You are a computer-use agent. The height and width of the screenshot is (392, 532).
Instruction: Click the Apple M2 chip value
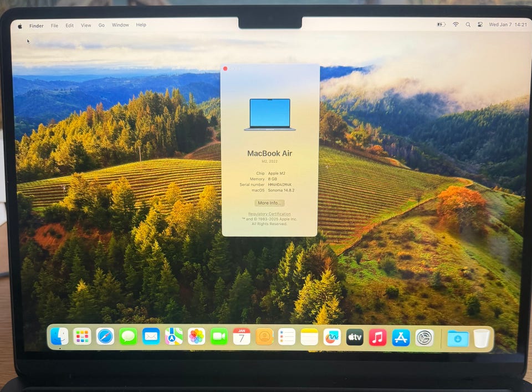(277, 173)
